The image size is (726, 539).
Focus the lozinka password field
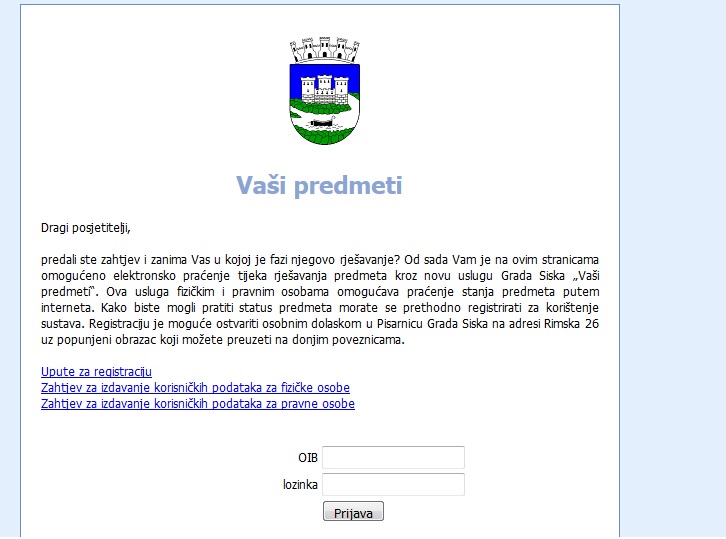pos(394,484)
